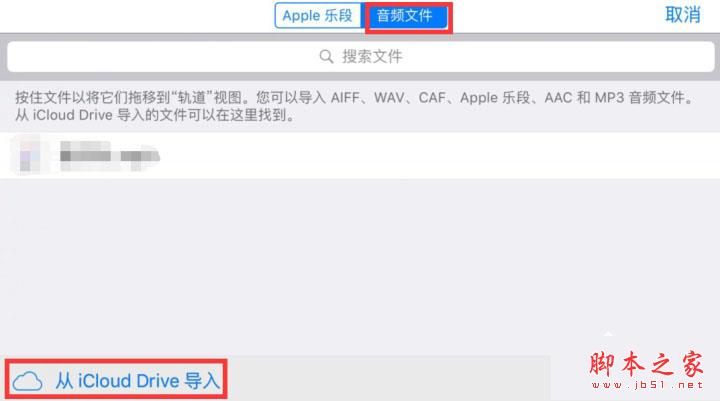This screenshot has width=720, height=401.
Task: Select the blurred audio file thumbnail icon
Action: pyautogui.click(x=28, y=155)
